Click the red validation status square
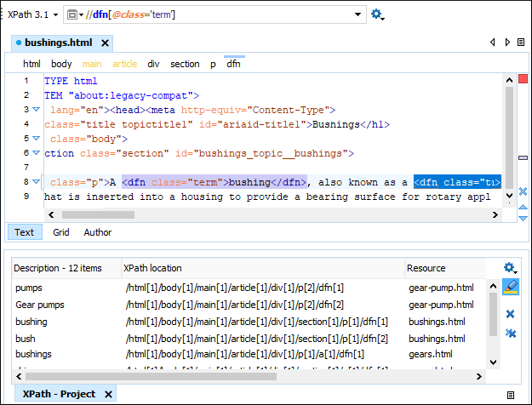The width and height of the screenshot is (532, 405). click(523, 79)
